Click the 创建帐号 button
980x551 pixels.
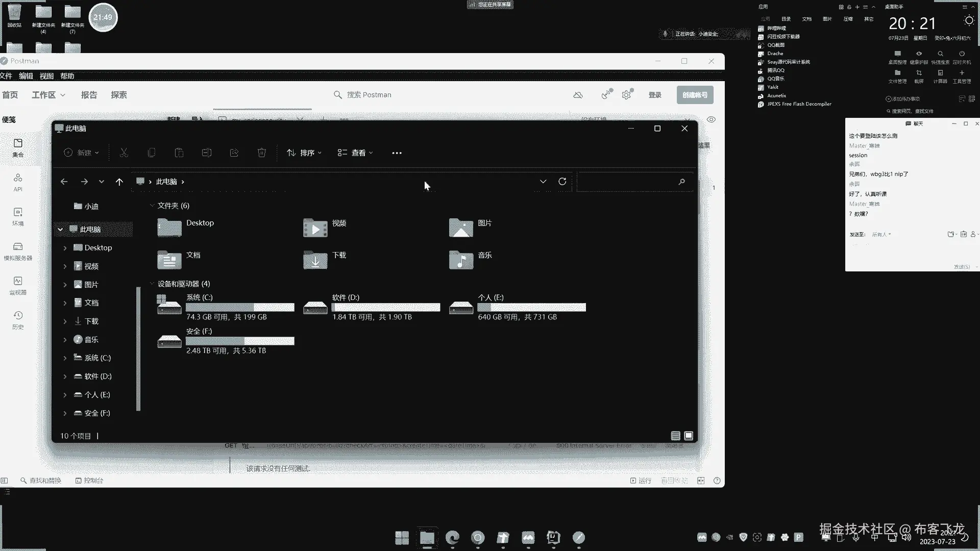[x=695, y=95]
